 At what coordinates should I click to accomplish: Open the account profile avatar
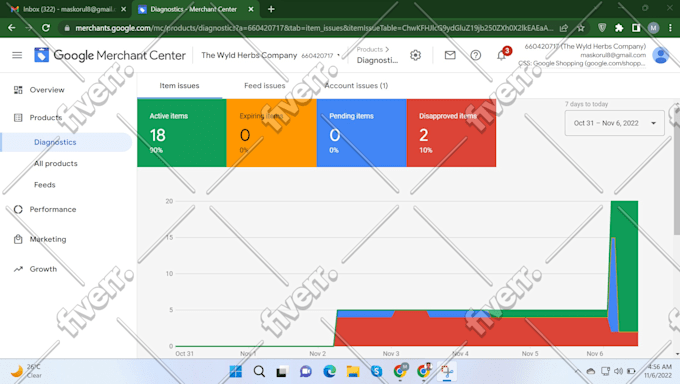[661, 55]
